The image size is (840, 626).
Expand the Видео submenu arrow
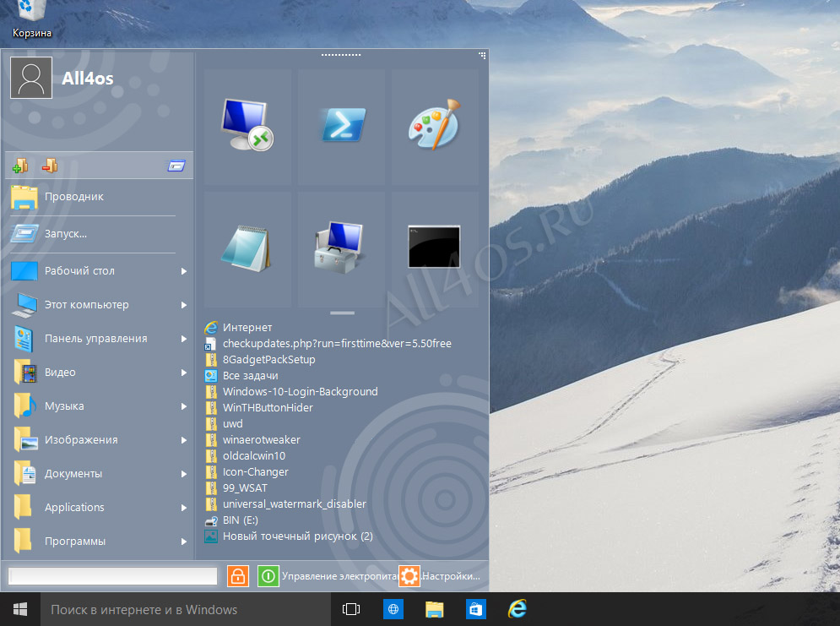pyautogui.click(x=184, y=373)
